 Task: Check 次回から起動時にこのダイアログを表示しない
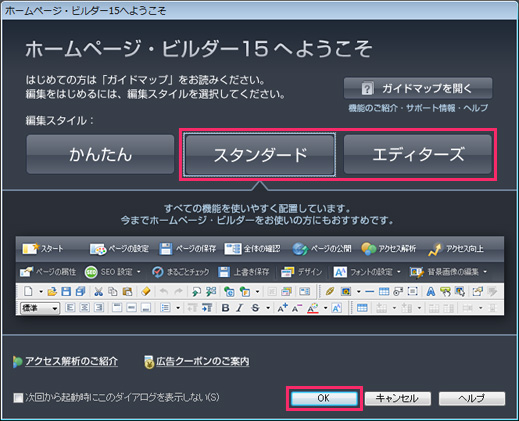(18, 398)
